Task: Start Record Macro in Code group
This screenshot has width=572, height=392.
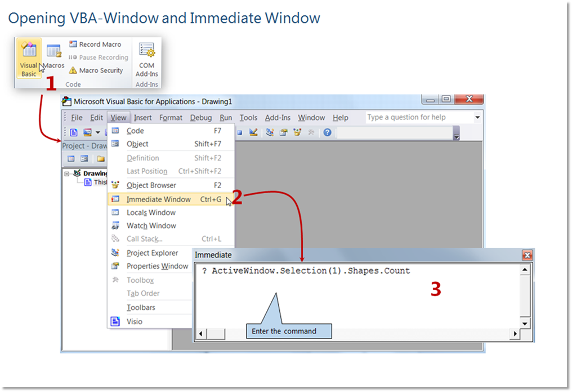Action: point(95,44)
